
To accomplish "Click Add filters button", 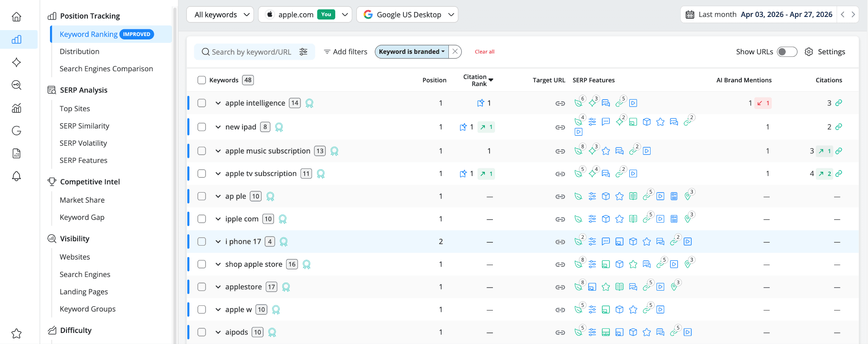I will (x=345, y=52).
